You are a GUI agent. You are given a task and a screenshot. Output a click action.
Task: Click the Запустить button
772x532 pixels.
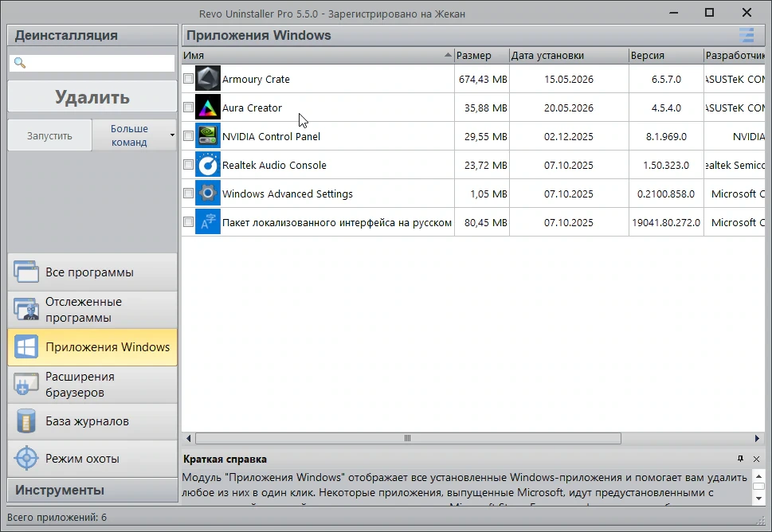(x=49, y=135)
